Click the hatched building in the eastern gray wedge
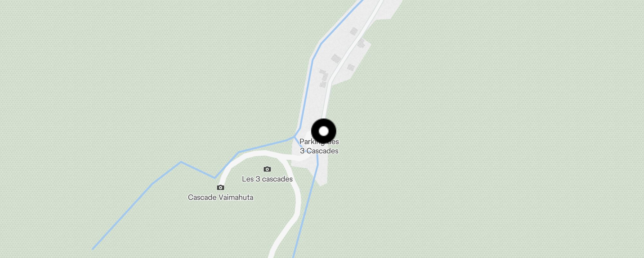This screenshot has width=644, height=258. (351, 67)
